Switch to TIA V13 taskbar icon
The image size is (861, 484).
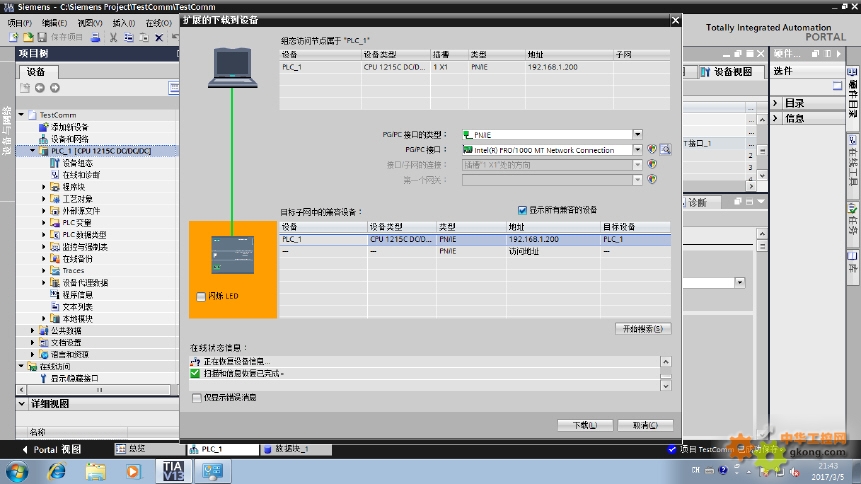coord(174,471)
